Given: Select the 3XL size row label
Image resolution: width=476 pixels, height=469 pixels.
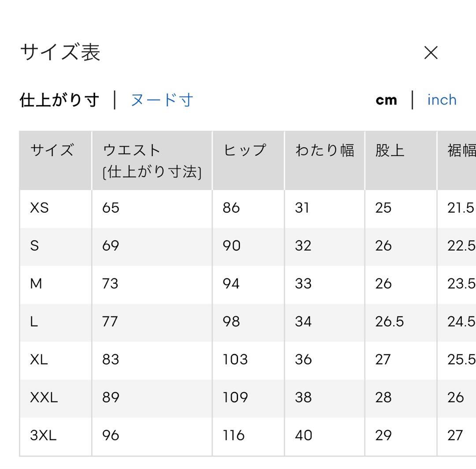Looking at the screenshot, I should pyautogui.click(x=43, y=435).
